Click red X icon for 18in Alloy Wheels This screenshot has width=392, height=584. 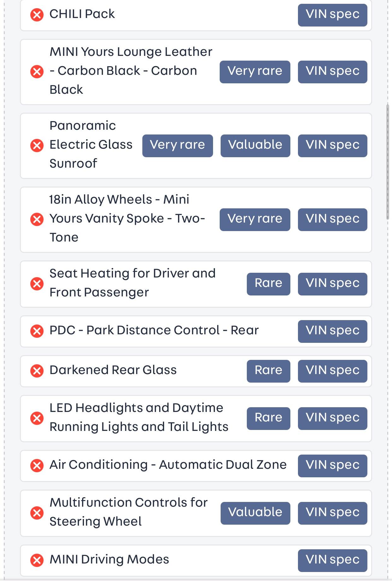[x=37, y=219]
